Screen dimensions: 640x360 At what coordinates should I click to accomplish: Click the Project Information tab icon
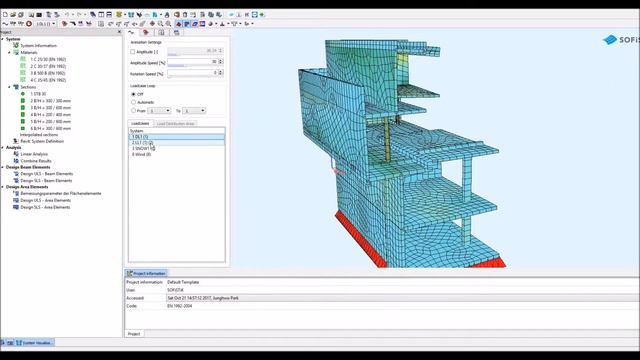(x=130, y=273)
